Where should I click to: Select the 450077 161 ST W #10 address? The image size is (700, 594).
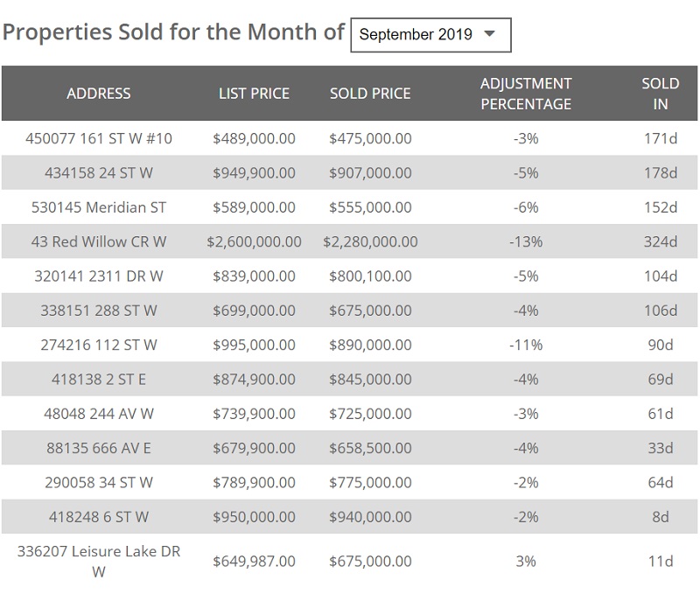pos(99,138)
